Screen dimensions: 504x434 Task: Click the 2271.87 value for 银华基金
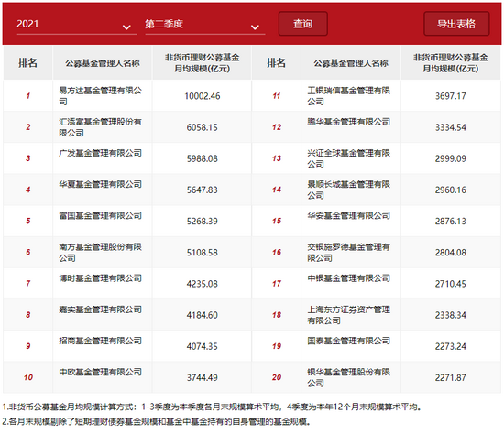click(450, 377)
